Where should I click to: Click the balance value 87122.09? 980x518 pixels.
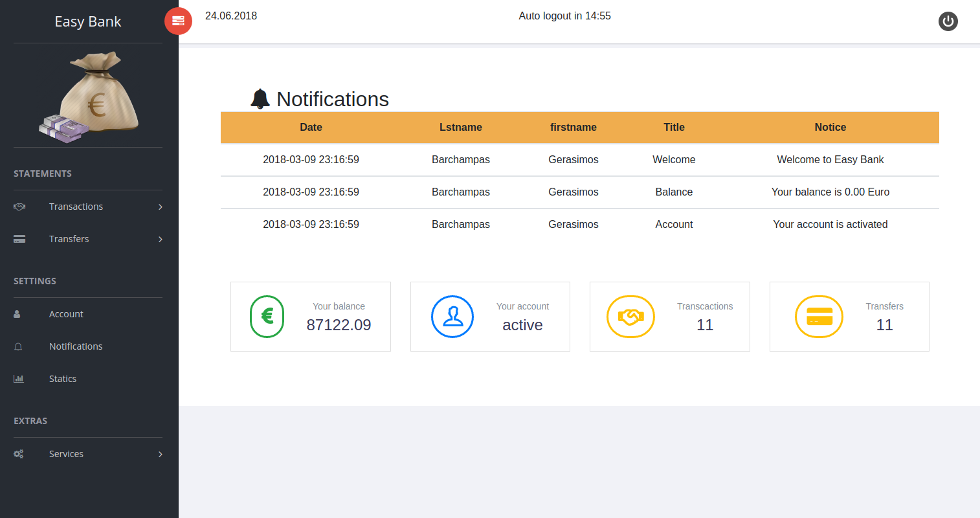[x=339, y=325]
